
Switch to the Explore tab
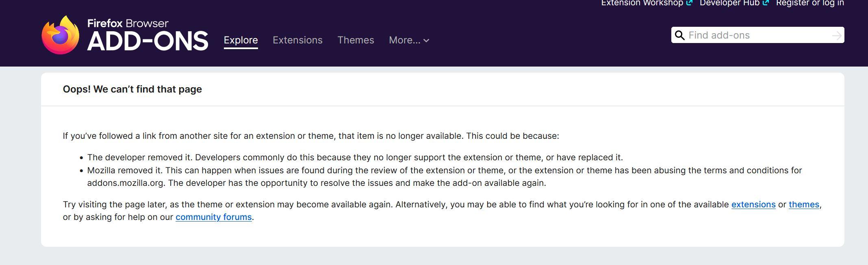(241, 40)
